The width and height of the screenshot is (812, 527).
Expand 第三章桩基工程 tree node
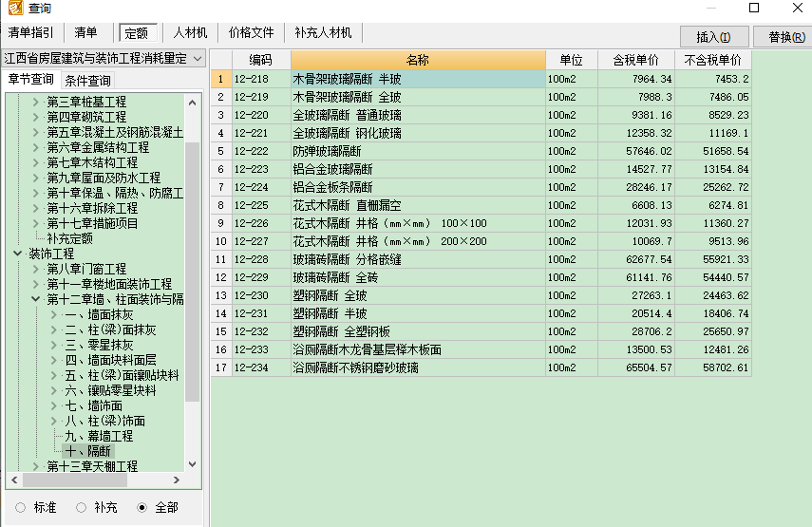coord(36,102)
